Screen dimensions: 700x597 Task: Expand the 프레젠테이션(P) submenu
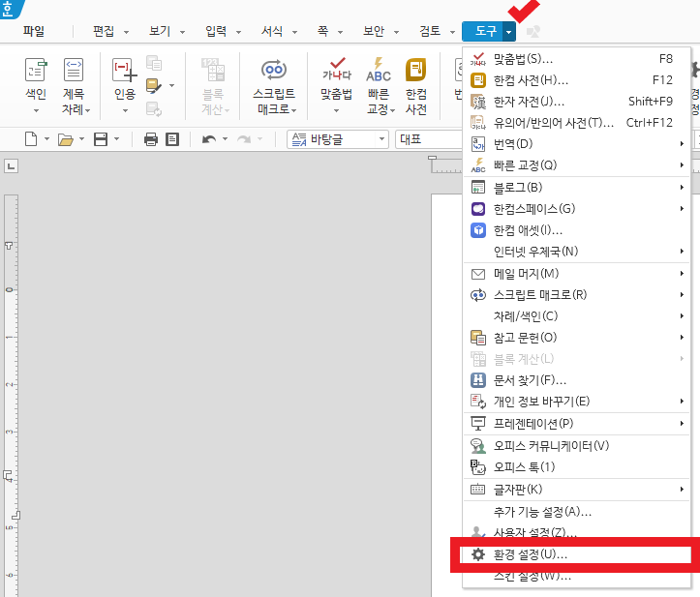click(576, 424)
